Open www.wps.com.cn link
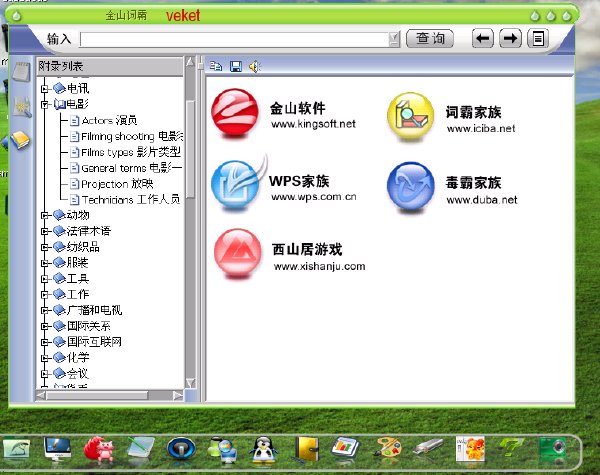The height and width of the screenshot is (475, 600). coord(313,197)
